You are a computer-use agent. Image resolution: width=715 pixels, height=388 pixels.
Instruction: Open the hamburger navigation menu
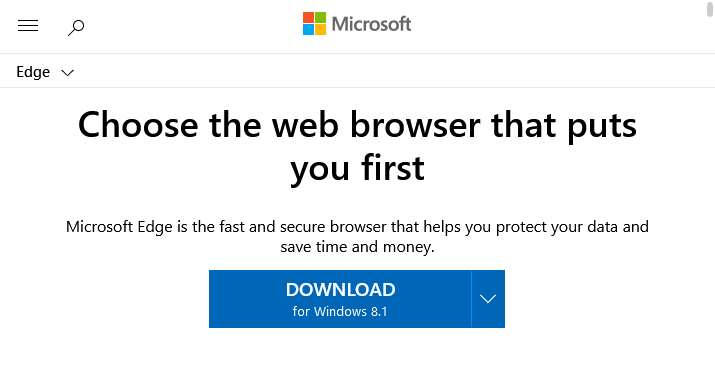pos(28,26)
